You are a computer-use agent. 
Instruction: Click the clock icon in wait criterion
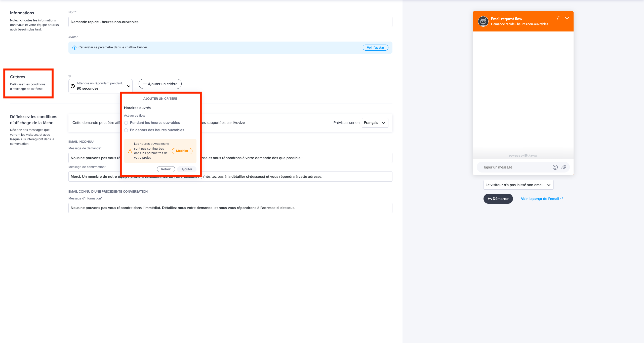(x=73, y=86)
